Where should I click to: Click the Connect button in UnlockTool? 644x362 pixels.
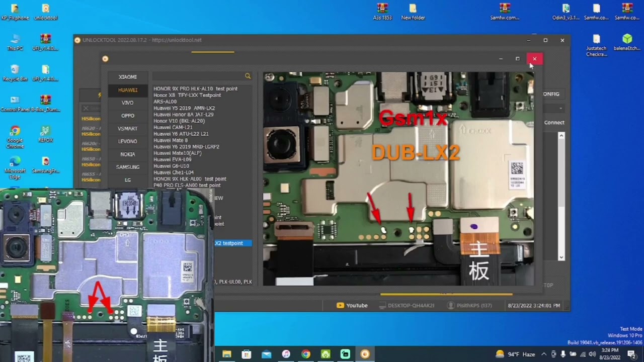coord(554,122)
